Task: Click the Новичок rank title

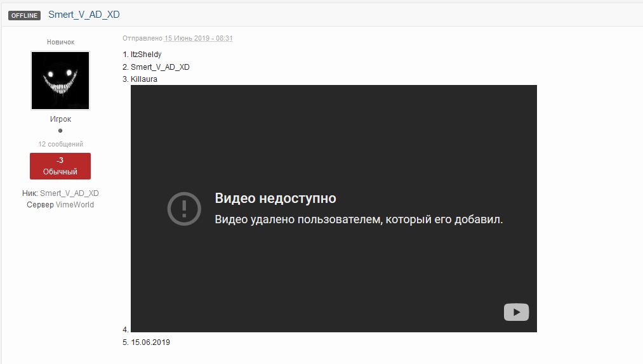Action: (x=60, y=42)
